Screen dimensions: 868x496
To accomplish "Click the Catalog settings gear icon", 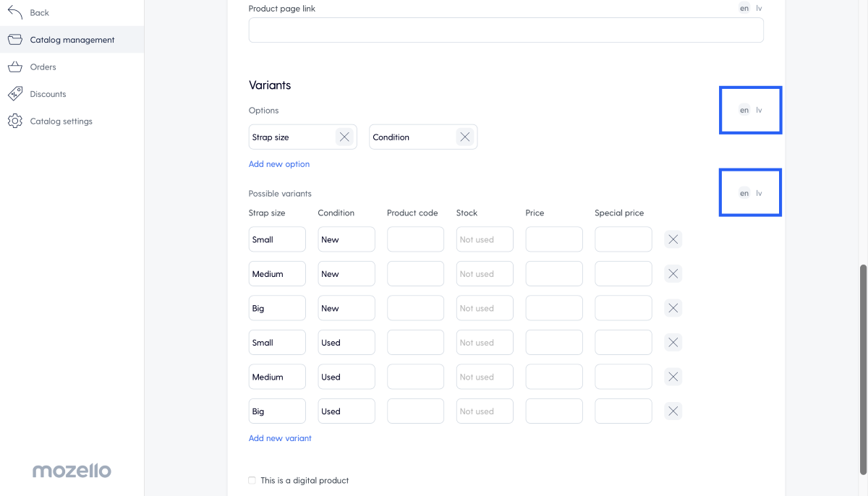I will coord(15,121).
